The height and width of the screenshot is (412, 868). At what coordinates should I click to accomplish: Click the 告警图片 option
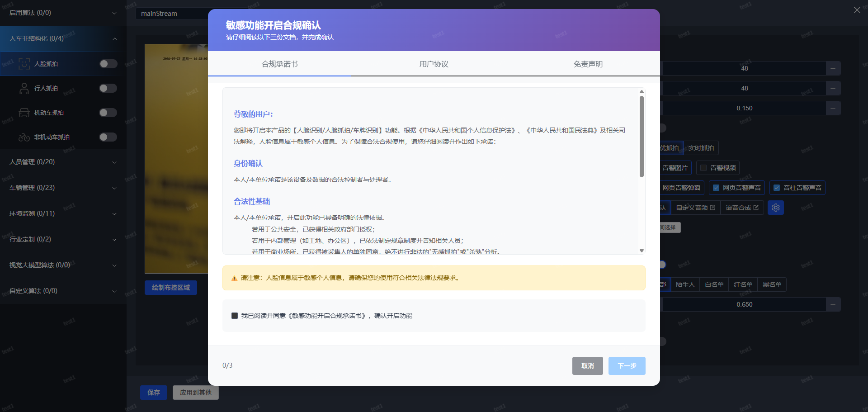(x=675, y=168)
